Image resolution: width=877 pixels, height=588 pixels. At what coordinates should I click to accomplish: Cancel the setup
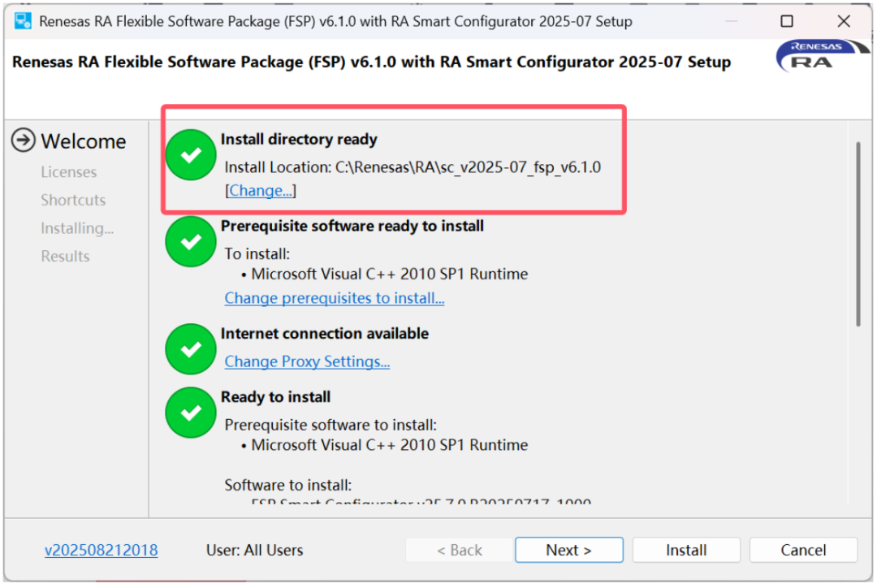803,550
